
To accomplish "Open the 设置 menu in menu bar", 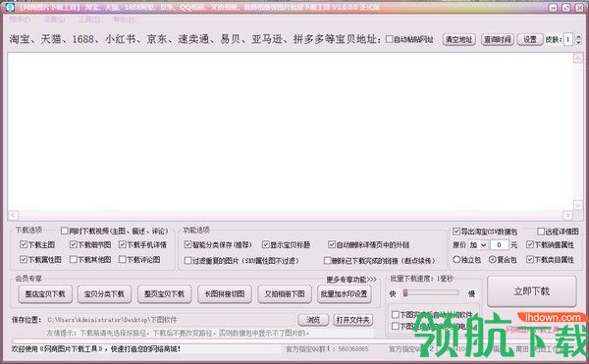I will click(x=54, y=20).
